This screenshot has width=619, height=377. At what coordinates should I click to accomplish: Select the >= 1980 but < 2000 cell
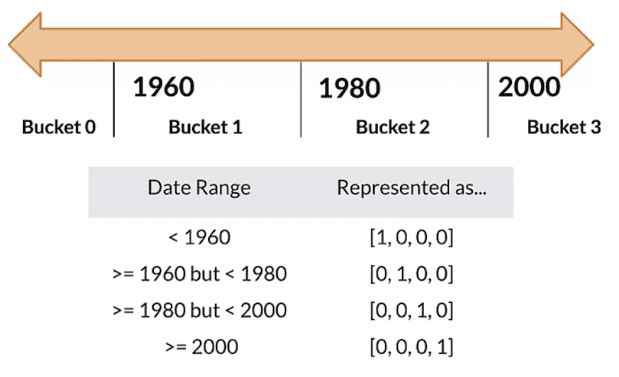tap(199, 310)
